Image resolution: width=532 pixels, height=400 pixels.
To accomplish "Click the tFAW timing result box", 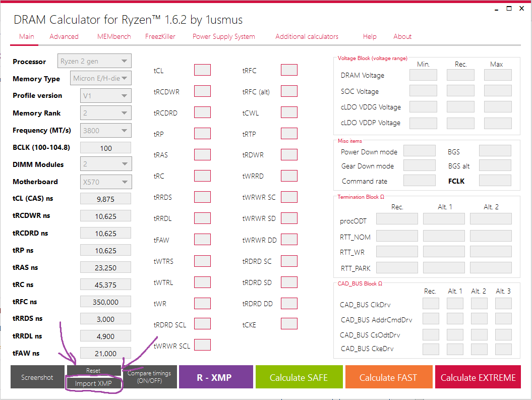I will [203, 239].
